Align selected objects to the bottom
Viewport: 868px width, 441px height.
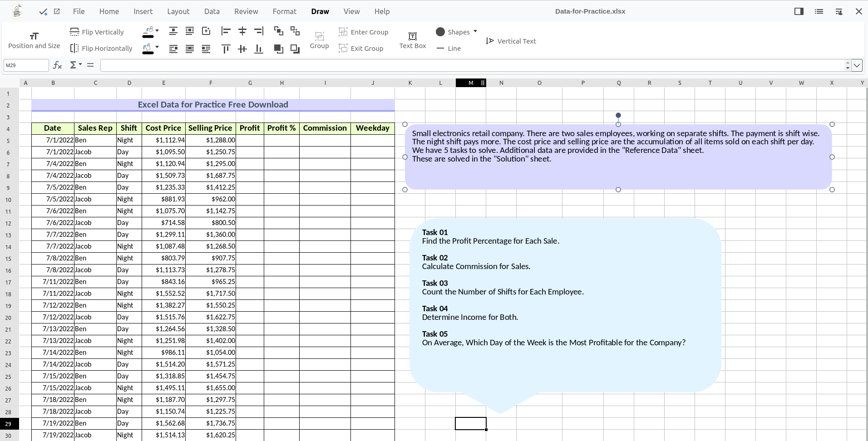click(x=259, y=49)
